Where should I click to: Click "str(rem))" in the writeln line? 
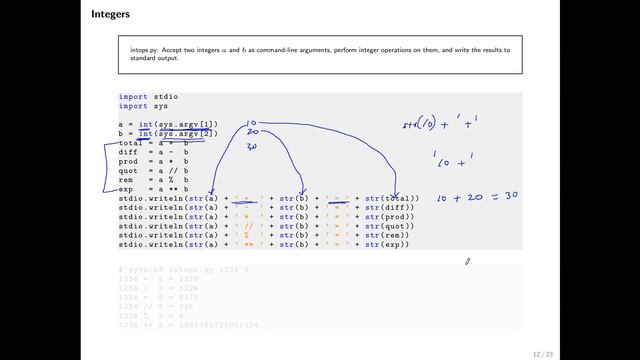387,236
